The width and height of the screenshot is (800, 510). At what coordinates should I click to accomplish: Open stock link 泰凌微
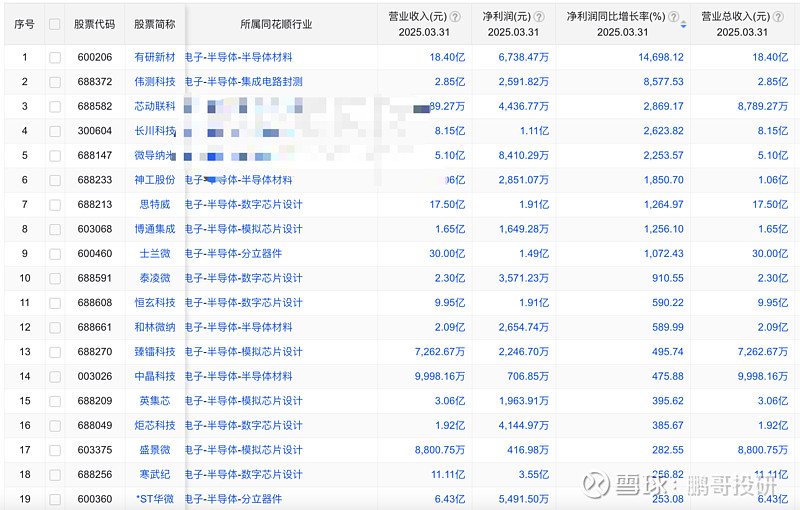pyautogui.click(x=155, y=278)
